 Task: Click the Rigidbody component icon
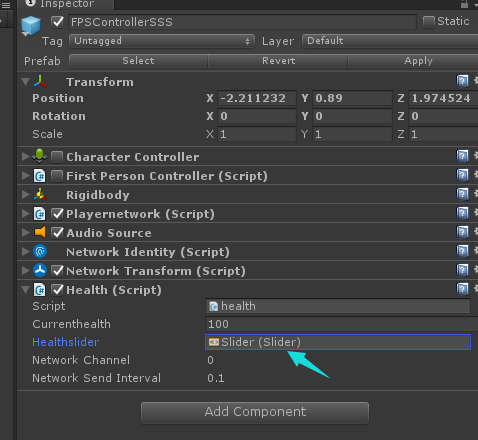(x=40, y=194)
